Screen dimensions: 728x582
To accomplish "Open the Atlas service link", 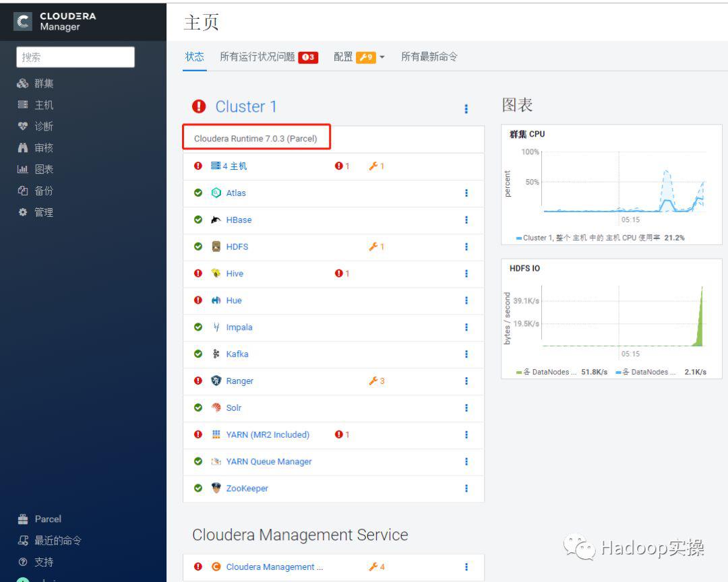I will click(236, 193).
